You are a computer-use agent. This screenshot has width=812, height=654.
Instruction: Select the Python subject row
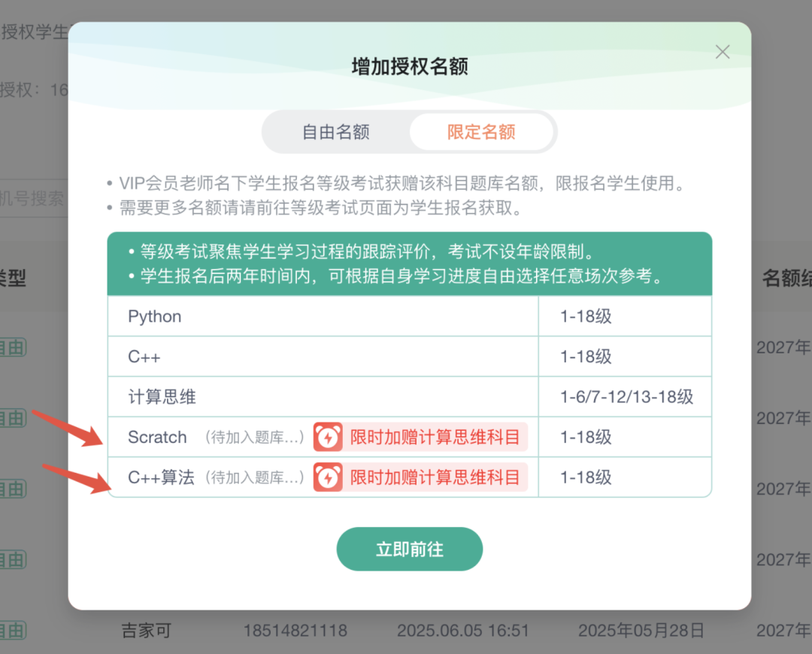click(x=155, y=316)
